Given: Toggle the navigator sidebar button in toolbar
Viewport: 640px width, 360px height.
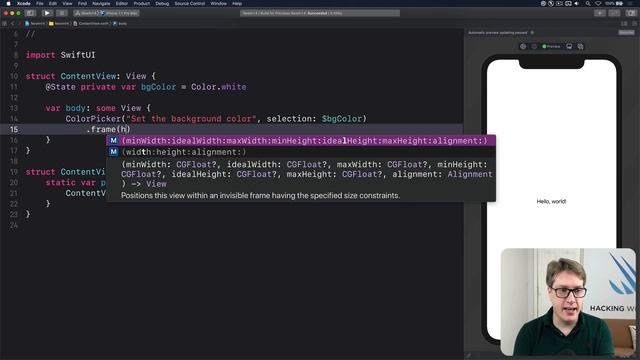Looking at the screenshot, I should [x=30, y=13].
